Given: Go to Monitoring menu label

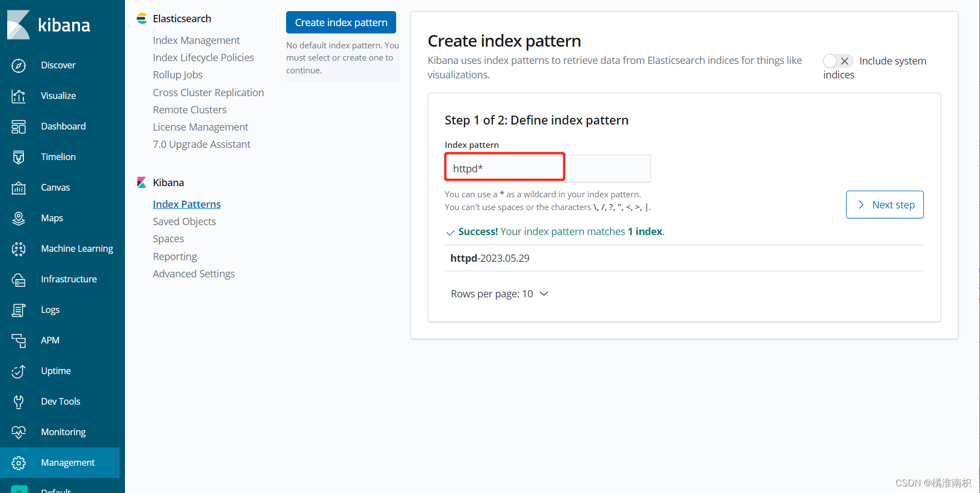Looking at the screenshot, I should (63, 432).
